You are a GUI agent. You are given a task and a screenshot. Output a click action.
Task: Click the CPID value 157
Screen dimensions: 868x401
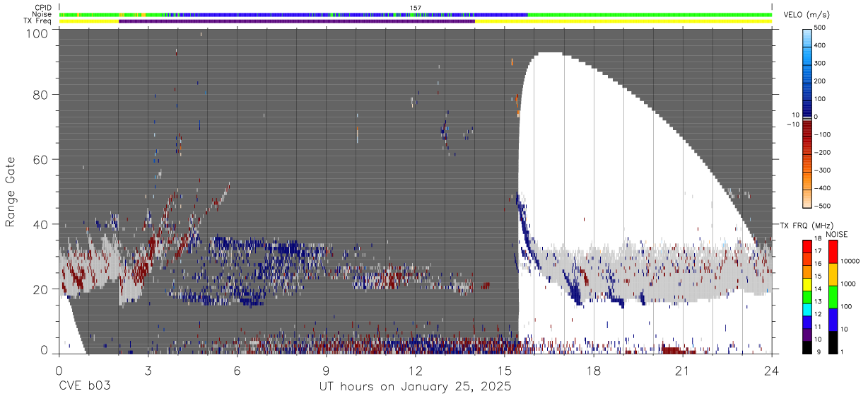(x=416, y=8)
